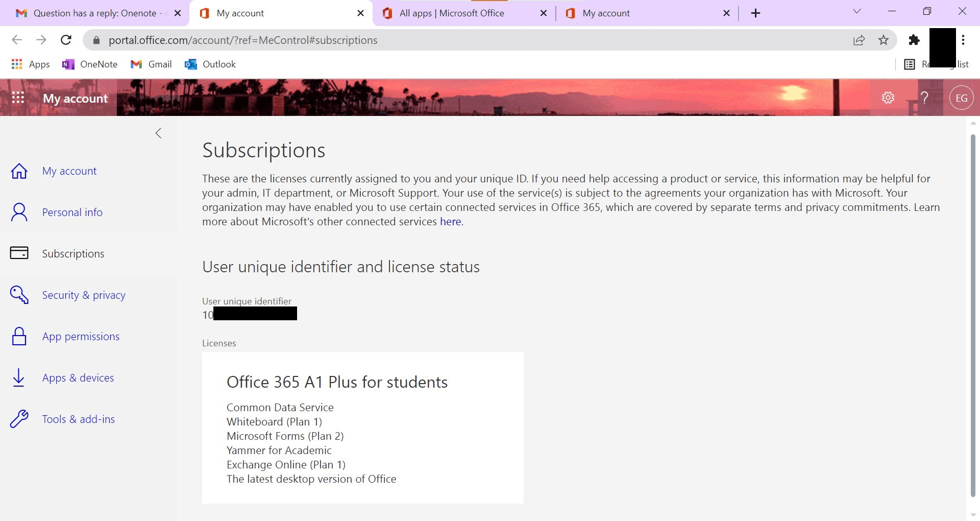Click the Personal info person icon

pos(19,212)
